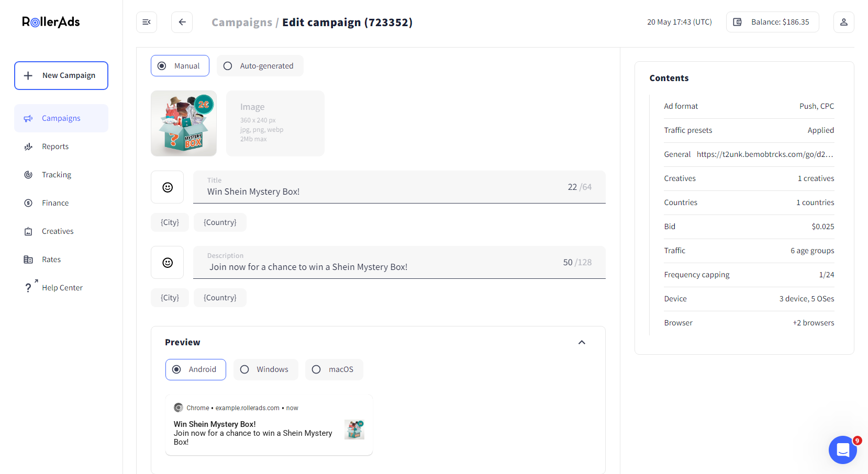Image resolution: width=868 pixels, height=474 pixels.
Task: Click the Image upload placeholder
Action: (275, 123)
